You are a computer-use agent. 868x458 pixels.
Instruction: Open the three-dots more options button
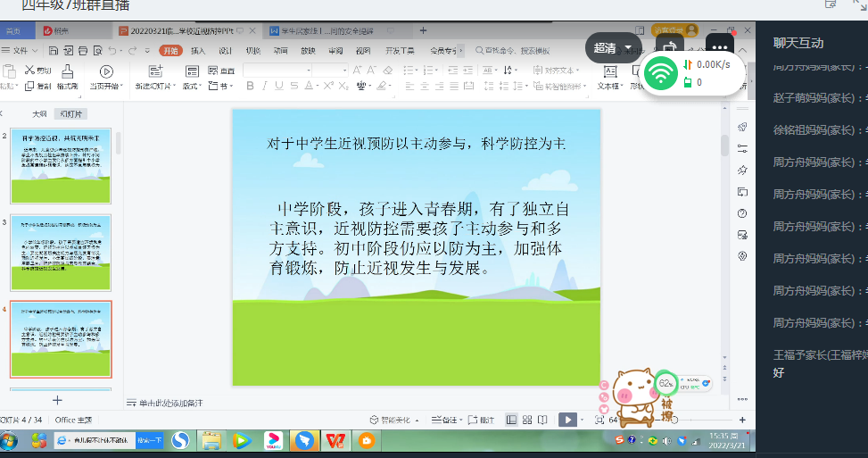pyautogui.click(x=720, y=48)
